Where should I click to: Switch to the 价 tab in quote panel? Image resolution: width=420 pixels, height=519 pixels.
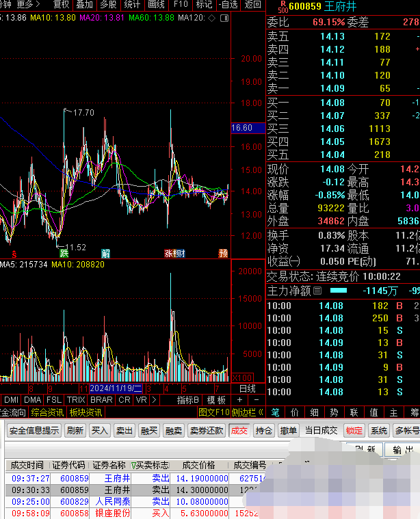294,412
